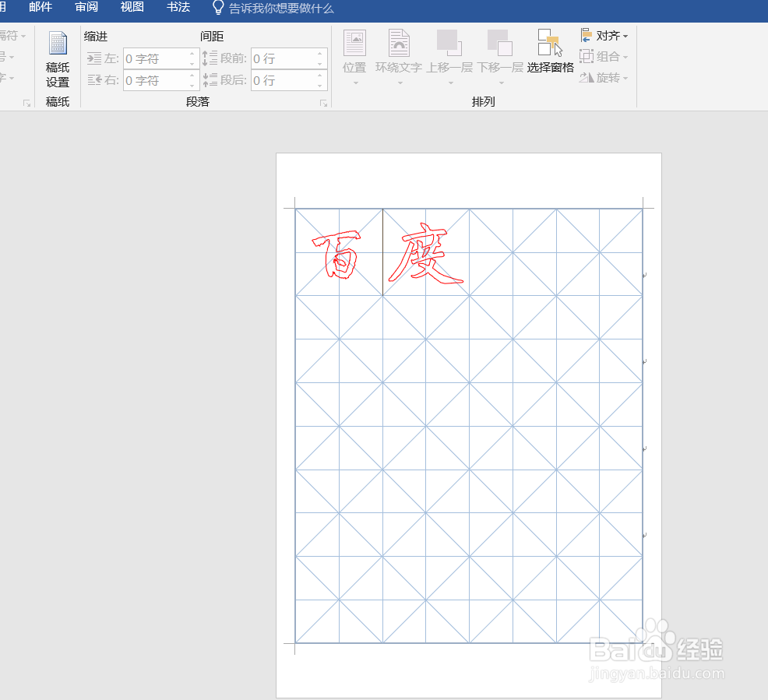The width and height of the screenshot is (768, 700).
Task: Expand the 对齐 dropdown arrow
Action: [625, 37]
